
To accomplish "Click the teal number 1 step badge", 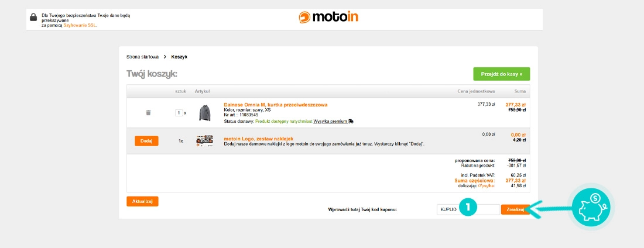I will coord(468,208).
